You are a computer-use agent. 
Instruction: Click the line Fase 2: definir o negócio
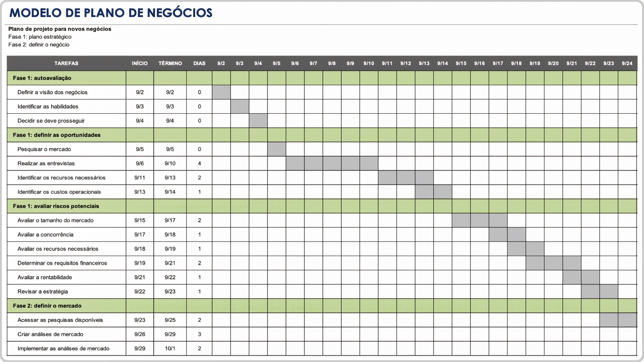(39, 45)
